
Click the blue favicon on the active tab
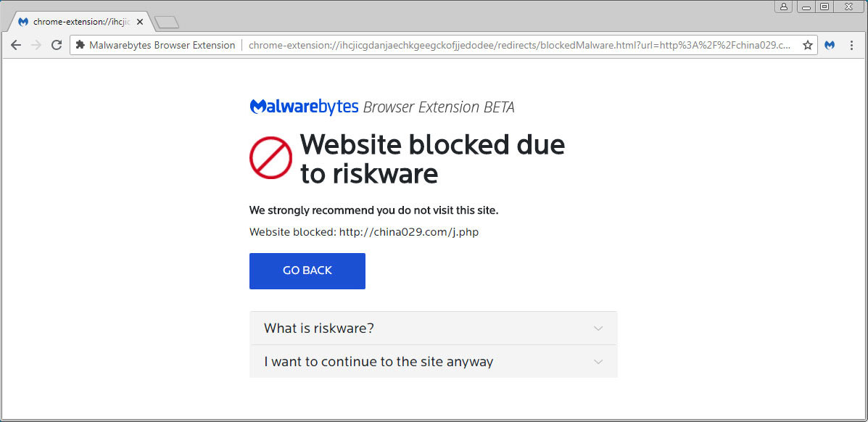coord(22,22)
